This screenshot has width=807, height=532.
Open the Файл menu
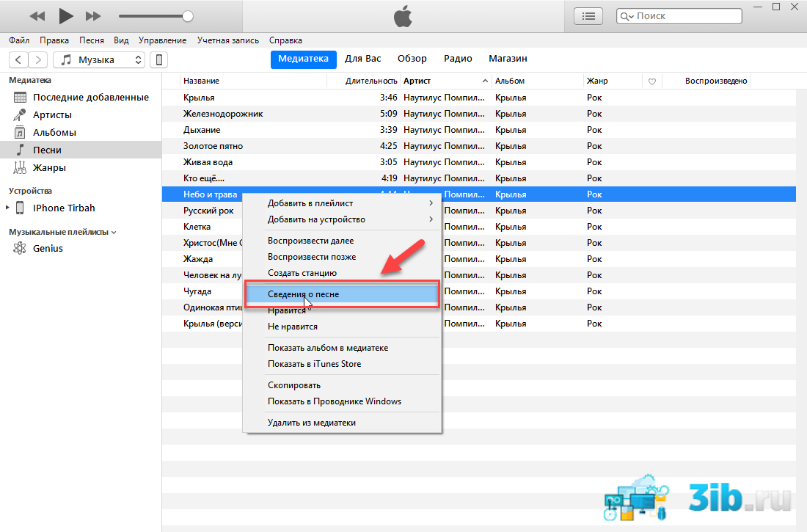click(19, 40)
